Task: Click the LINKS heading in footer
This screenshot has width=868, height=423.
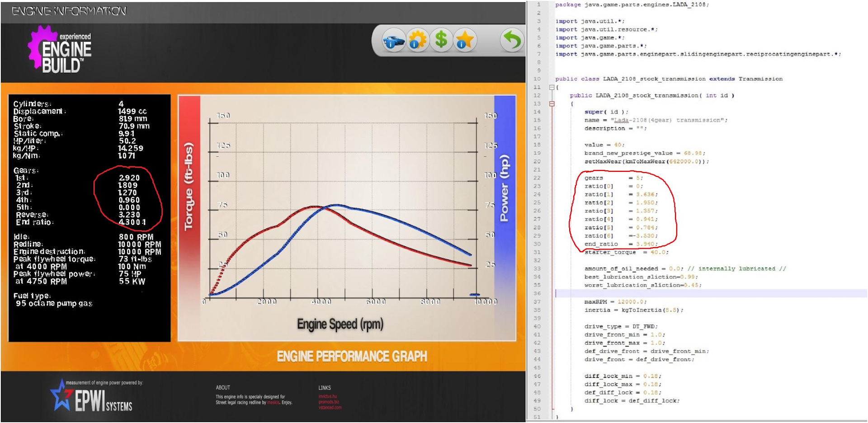Action: pyautogui.click(x=325, y=388)
